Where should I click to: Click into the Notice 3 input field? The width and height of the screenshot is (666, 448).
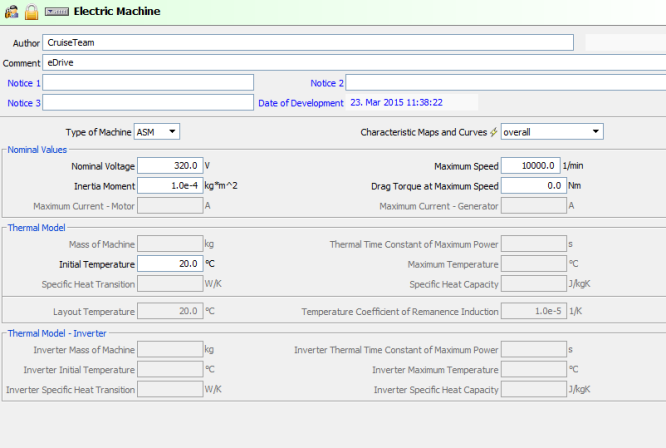point(148,103)
